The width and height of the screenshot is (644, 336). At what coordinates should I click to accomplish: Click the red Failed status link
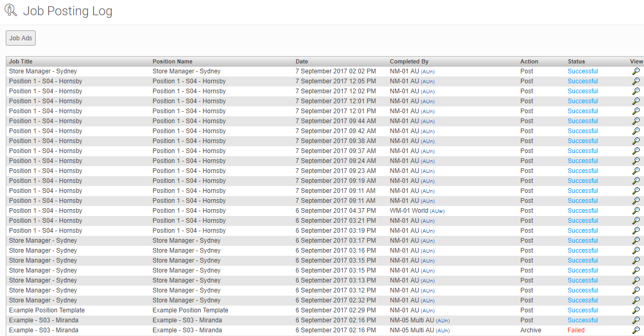pos(575,330)
